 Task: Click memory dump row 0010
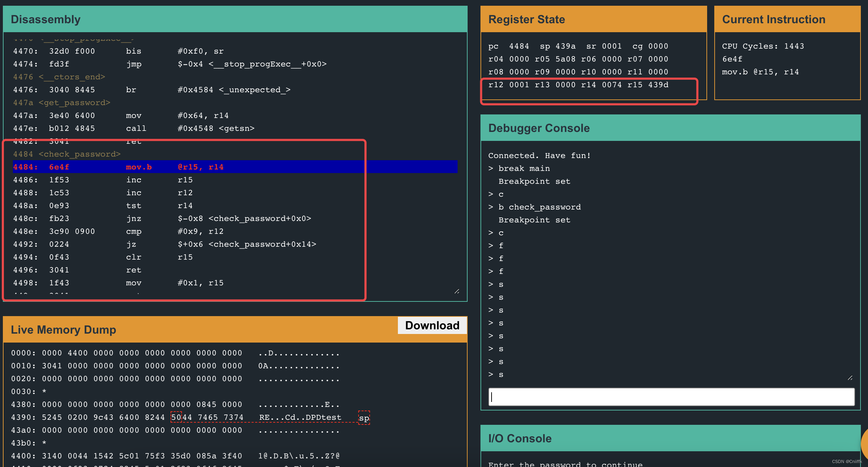[175, 366]
